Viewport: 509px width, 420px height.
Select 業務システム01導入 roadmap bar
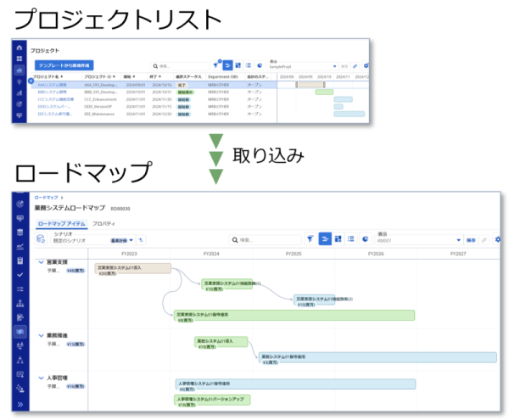pos(221,341)
